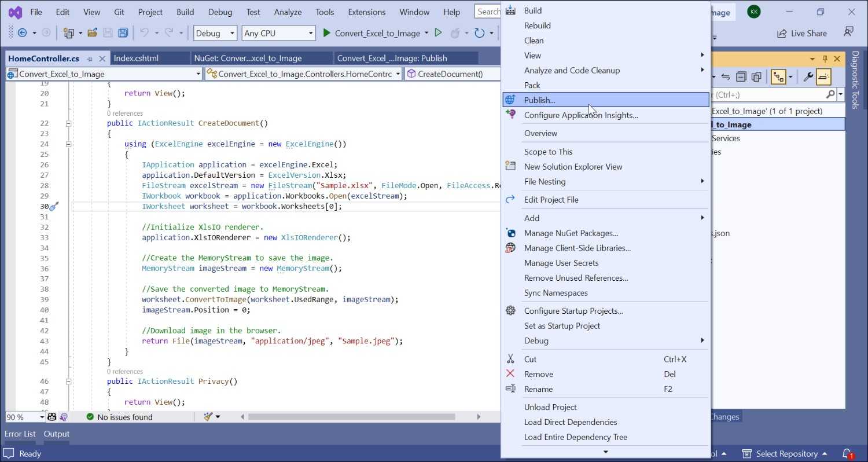The height and width of the screenshot is (462, 868).
Task: Start debugging with the green play icon
Action: (326, 33)
